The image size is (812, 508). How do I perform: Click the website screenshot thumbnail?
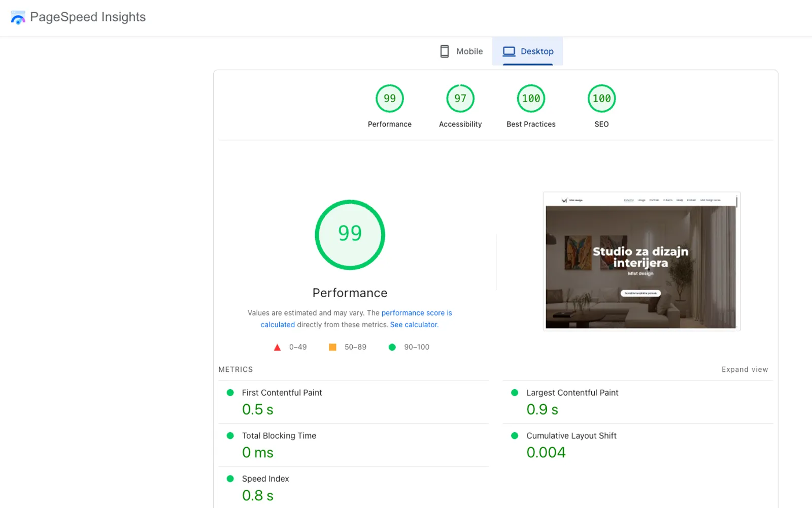[641, 262]
